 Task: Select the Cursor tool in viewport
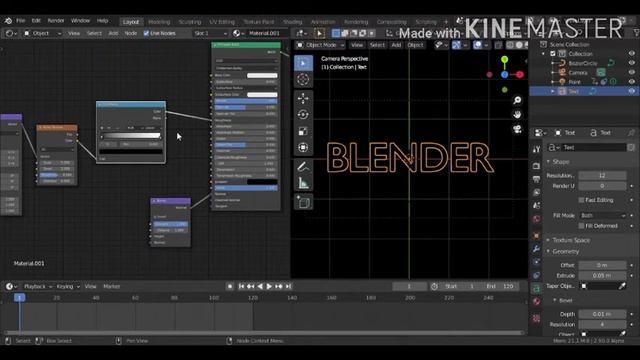tap(303, 79)
